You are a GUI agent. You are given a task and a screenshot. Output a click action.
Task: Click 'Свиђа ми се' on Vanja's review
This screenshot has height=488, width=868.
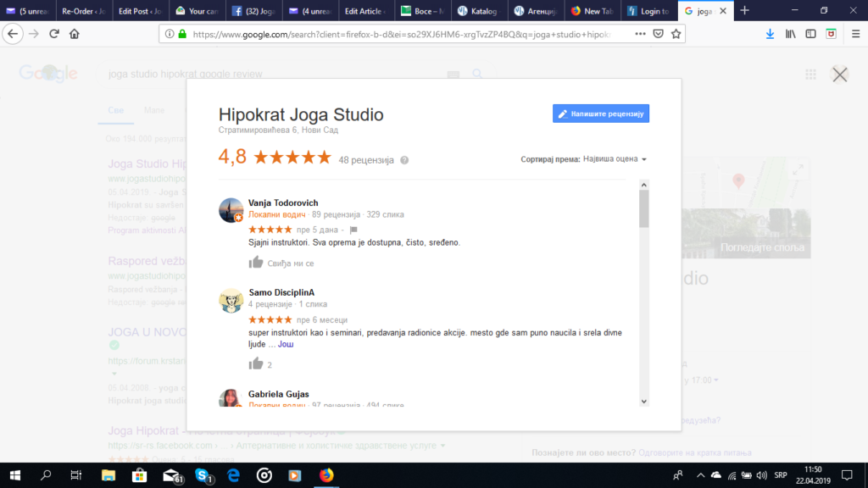pos(291,263)
